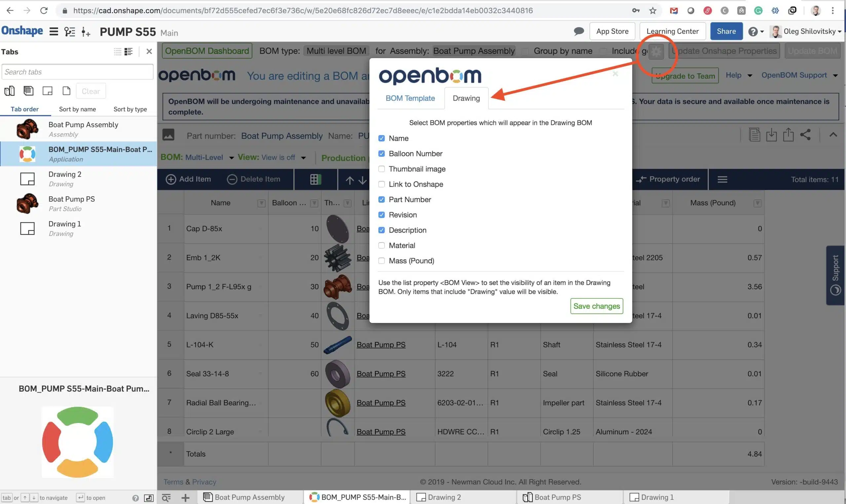Click the green grid table view icon

316,179
